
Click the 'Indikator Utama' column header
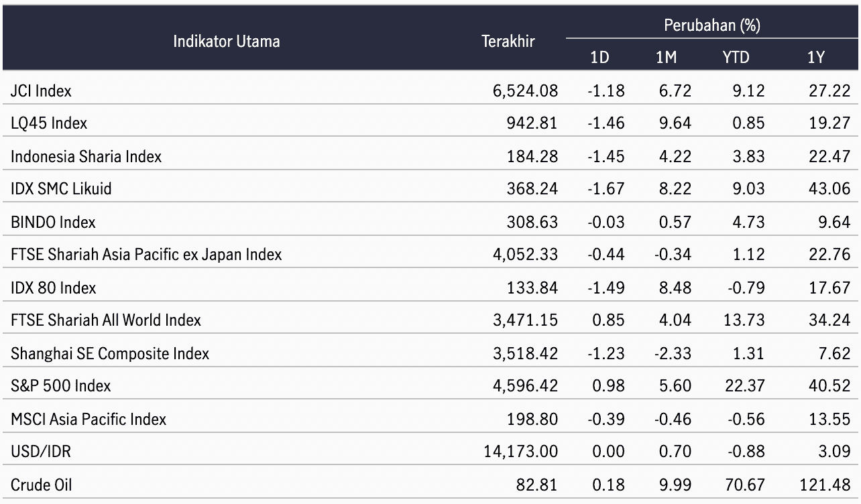227,42
